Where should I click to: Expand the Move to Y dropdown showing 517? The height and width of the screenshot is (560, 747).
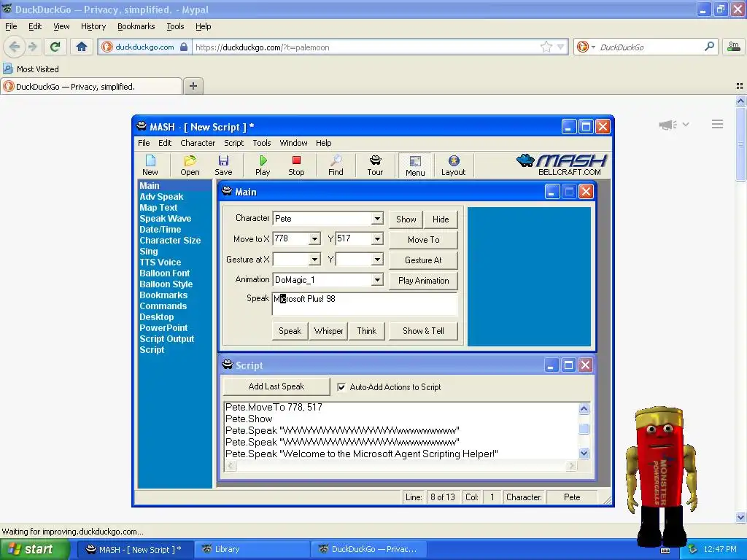pyautogui.click(x=377, y=239)
